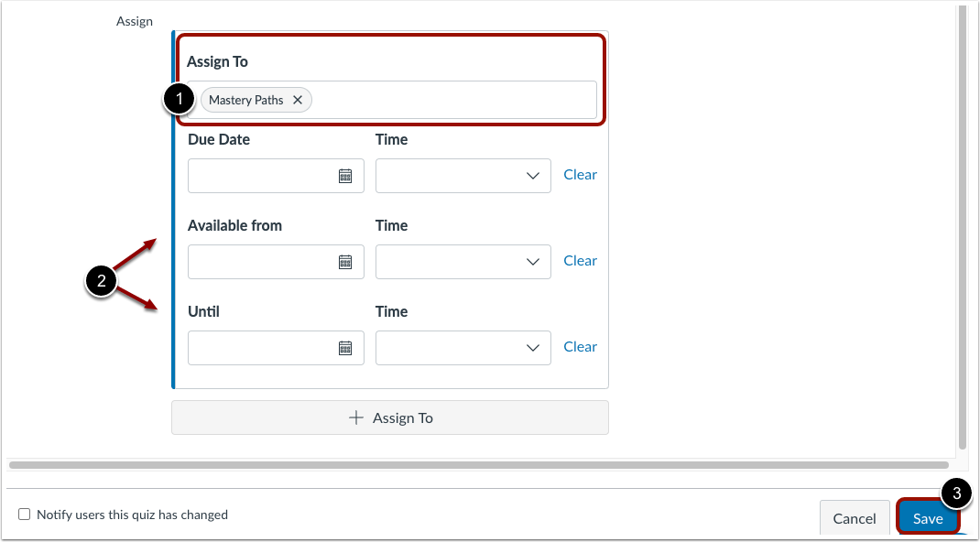Open the Available from calendar icon

pyautogui.click(x=346, y=261)
